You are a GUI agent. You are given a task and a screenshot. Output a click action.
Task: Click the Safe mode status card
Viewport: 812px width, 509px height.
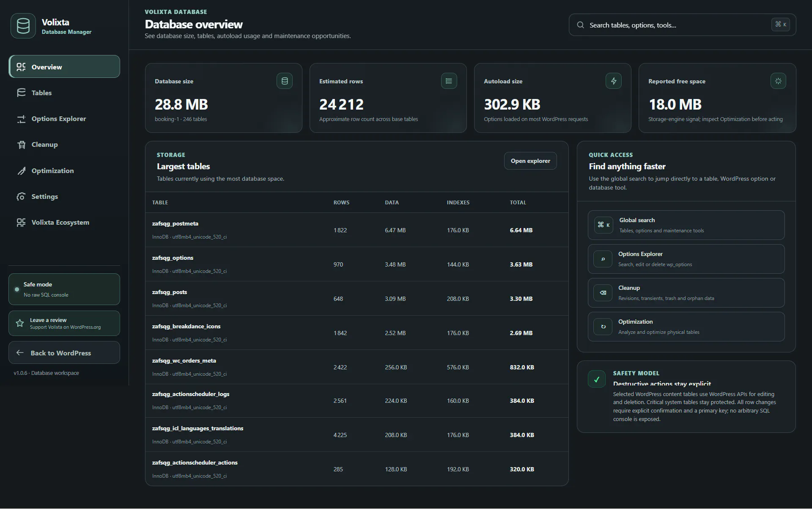point(64,289)
